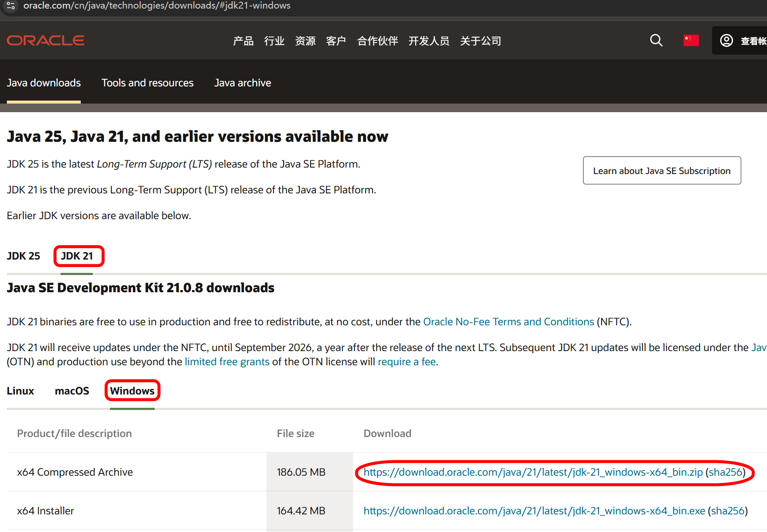The width and height of the screenshot is (767, 532).
Task: Open the 合作伙伴 menu
Action: (x=377, y=41)
